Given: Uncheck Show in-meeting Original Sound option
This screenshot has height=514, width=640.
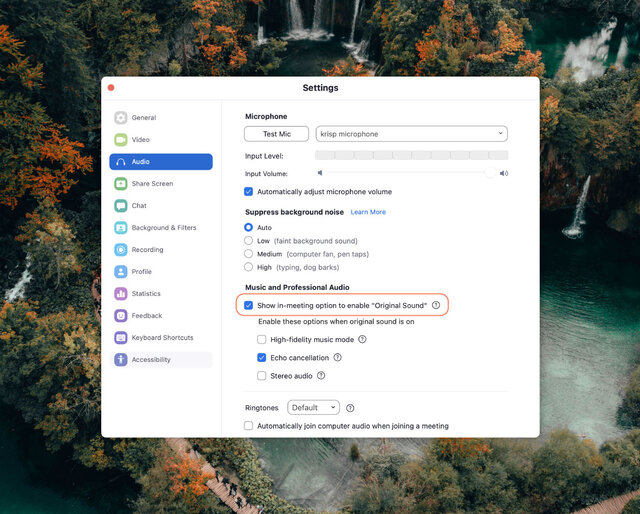Looking at the screenshot, I should tap(248, 305).
